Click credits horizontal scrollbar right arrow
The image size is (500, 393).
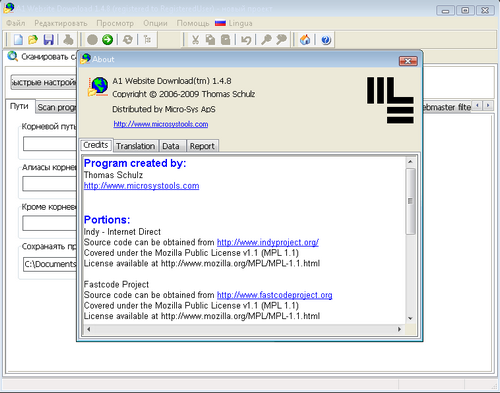pos(399,329)
